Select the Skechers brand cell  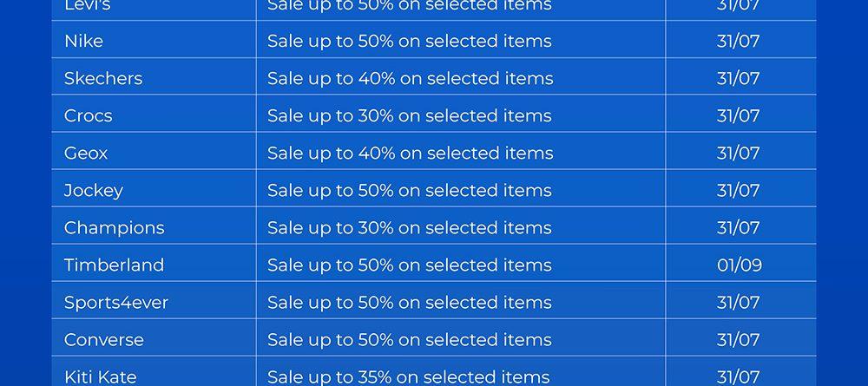[102, 78]
